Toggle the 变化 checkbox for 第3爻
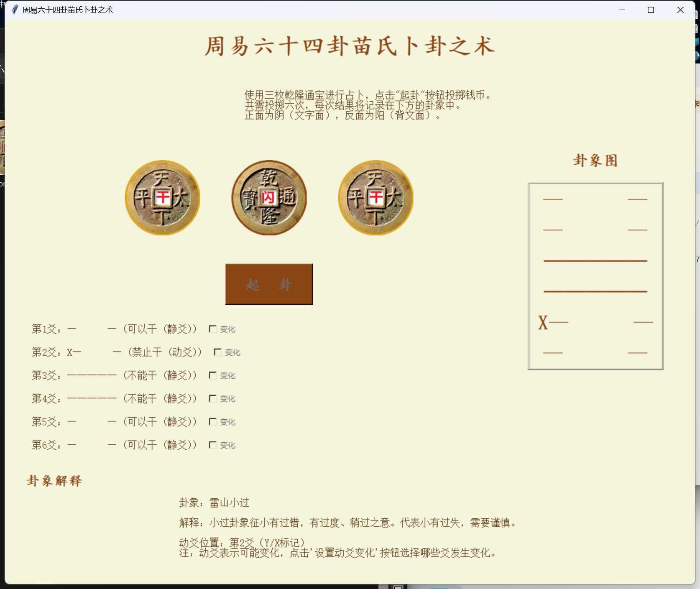Viewport: 700px width, 589px height. [x=212, y=375]
